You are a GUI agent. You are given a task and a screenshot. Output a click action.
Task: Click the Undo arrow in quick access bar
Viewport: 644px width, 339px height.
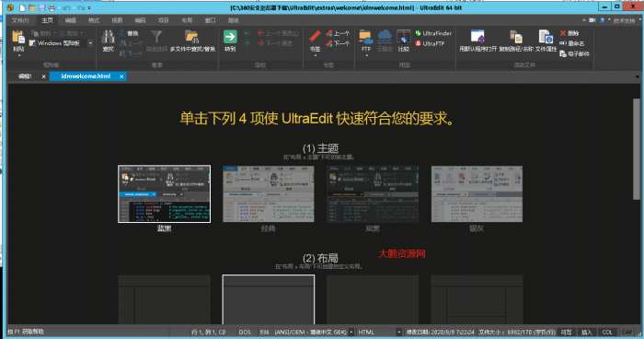(x=66, y=7)
